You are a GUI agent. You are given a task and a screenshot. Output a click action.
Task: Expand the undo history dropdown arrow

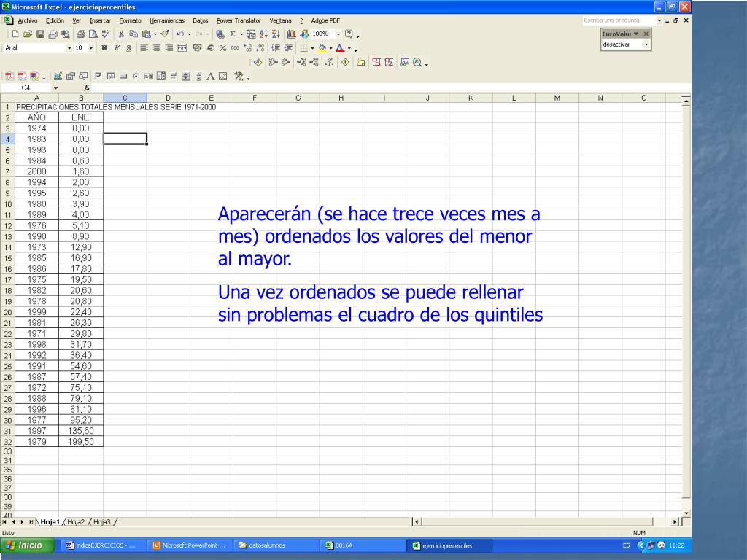coord(189,34)
